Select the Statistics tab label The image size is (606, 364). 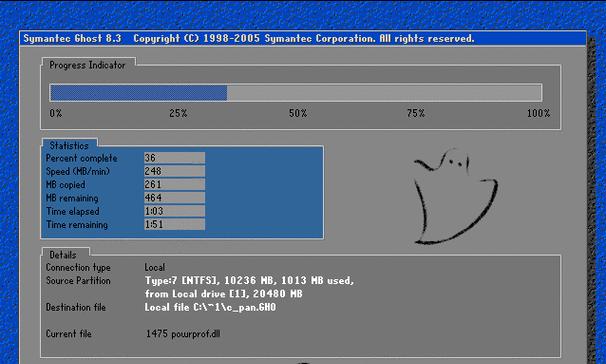pyautogui.click(x=69, y=146)
